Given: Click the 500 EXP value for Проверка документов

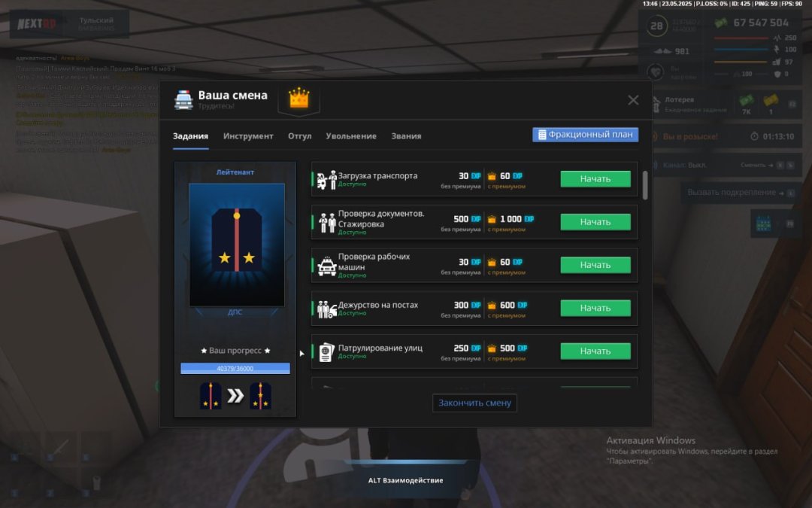Looking at the screenshot, I should click(x=467, y=219).
